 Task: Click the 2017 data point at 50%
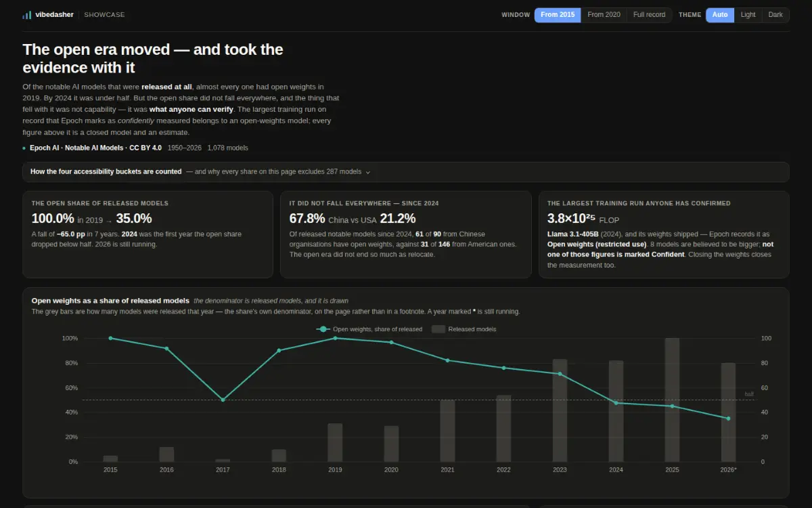[x=223, y=400]
